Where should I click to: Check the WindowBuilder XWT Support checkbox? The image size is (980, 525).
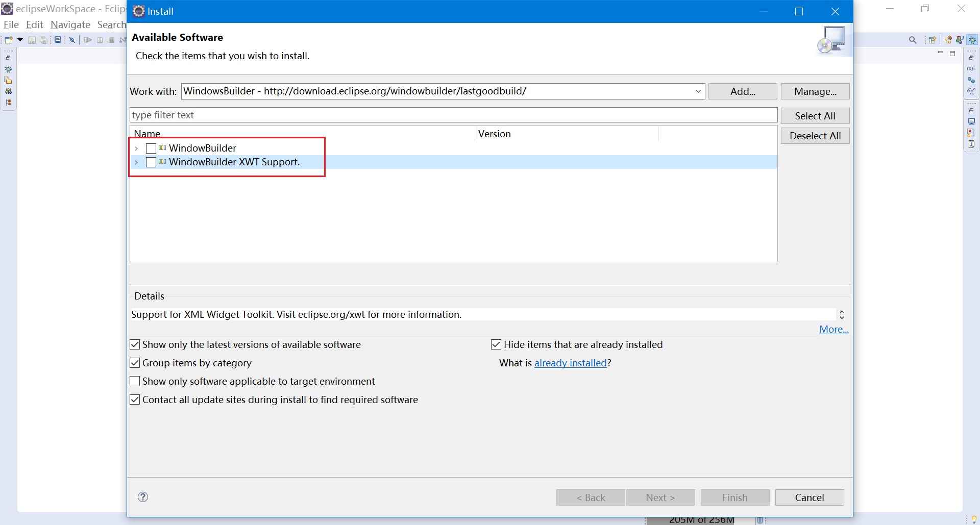[x=151, y=162]
